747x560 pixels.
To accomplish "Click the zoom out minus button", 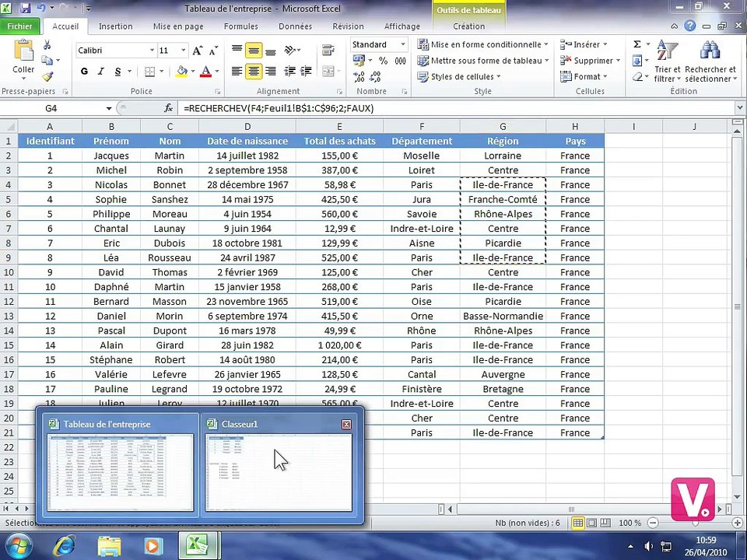I will click(653, 523).
